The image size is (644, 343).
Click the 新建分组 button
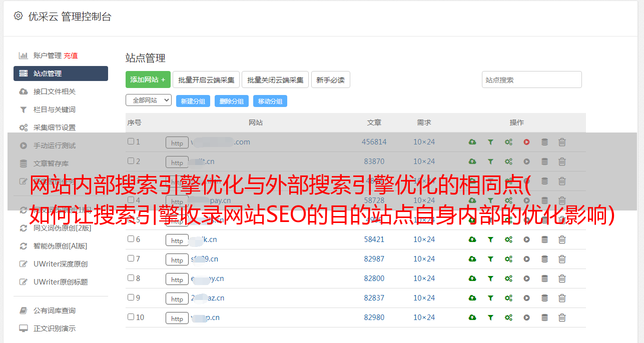tap(193, 101)
